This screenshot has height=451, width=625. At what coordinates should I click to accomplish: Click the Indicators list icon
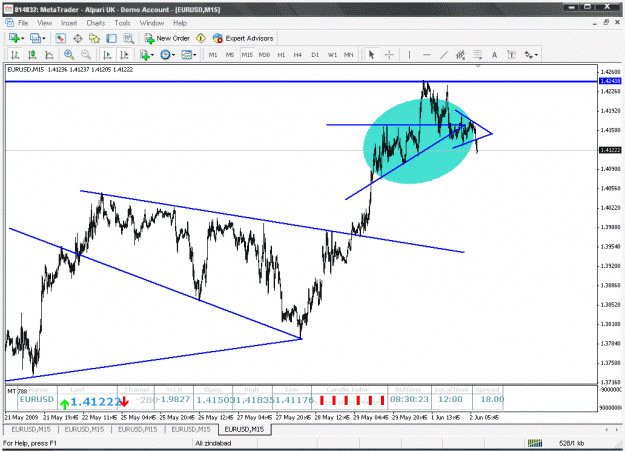[x=145, y=55]
